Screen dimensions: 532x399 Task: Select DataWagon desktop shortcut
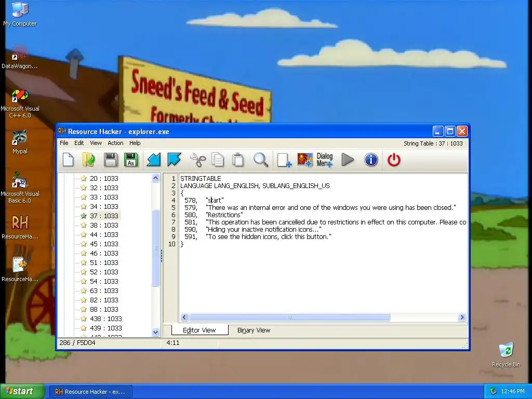pos(19,57)
